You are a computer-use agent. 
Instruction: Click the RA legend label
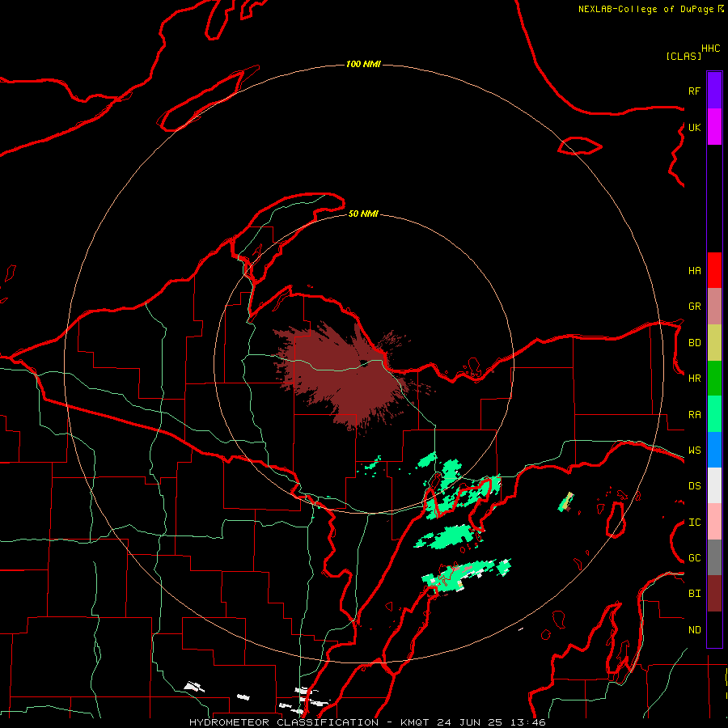point(694,415)
